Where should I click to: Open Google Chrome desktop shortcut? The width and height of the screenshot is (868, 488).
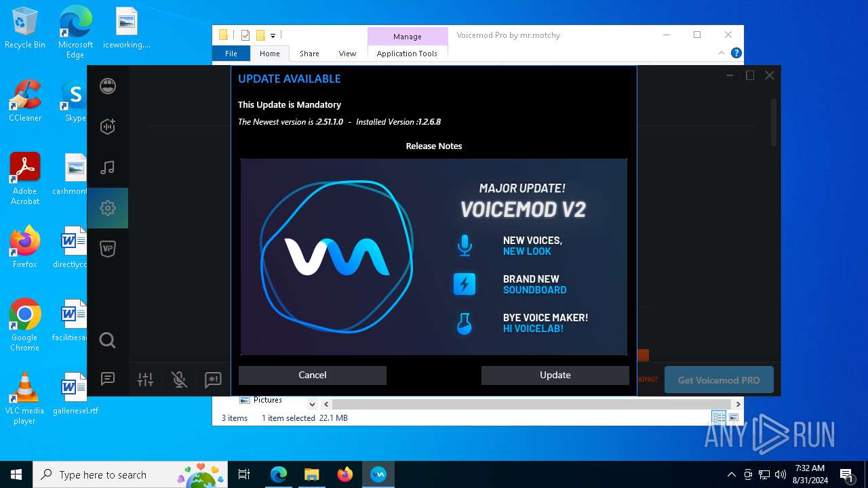(x=25, y=325)
